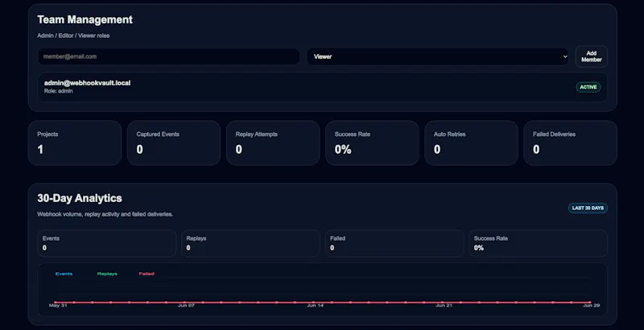Click the Team Management heading
Viewport: 644px width, 330px height.
click(x=85, y=19)
